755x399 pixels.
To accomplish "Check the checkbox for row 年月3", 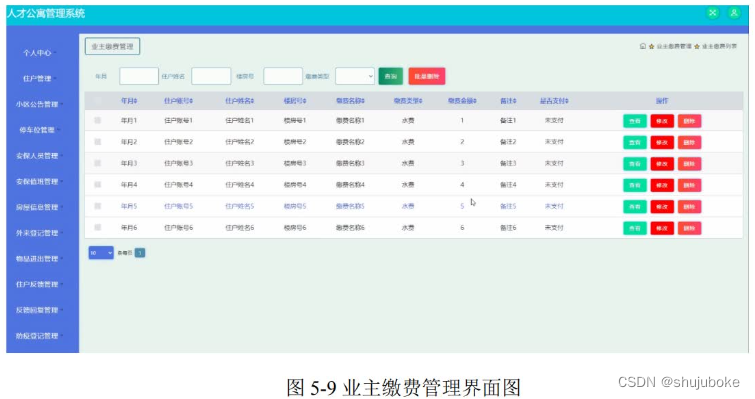I will (98, 163).
